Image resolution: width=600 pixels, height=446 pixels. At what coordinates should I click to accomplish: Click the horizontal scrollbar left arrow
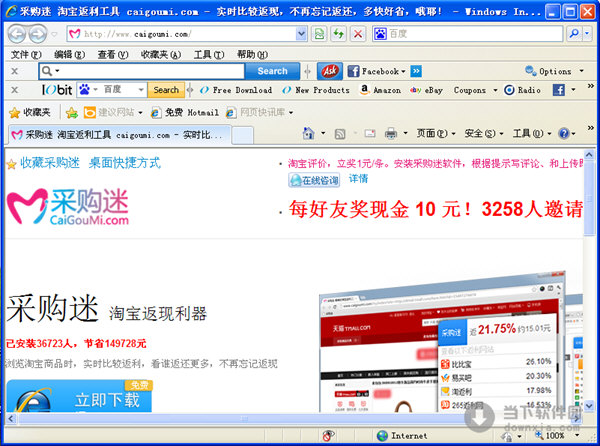tap(11, 418)
